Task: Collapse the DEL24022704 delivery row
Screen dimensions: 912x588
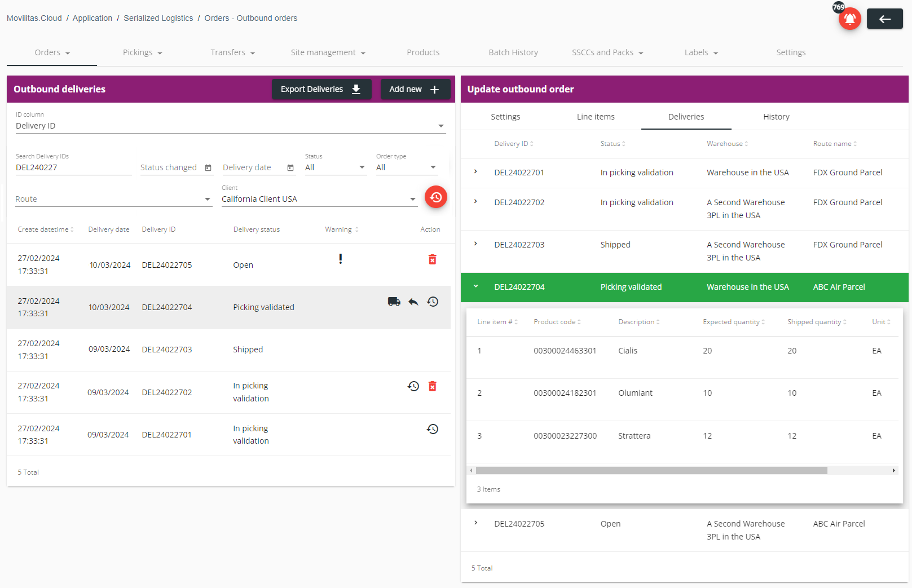Action: click(475, 286)
